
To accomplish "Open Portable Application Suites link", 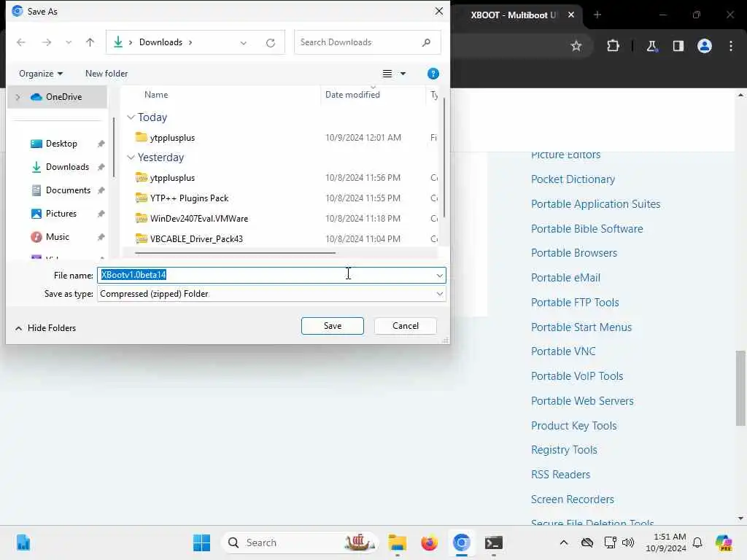I will pos(595,204).
